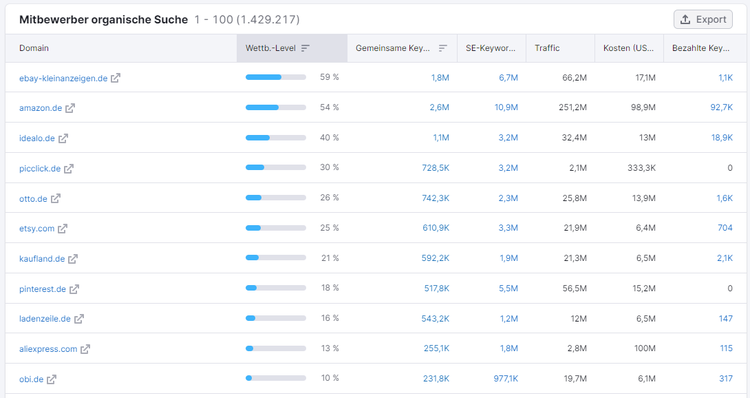The image size is (750, 398).
Task: Click the Export button
Action: [x=703, y=20]
